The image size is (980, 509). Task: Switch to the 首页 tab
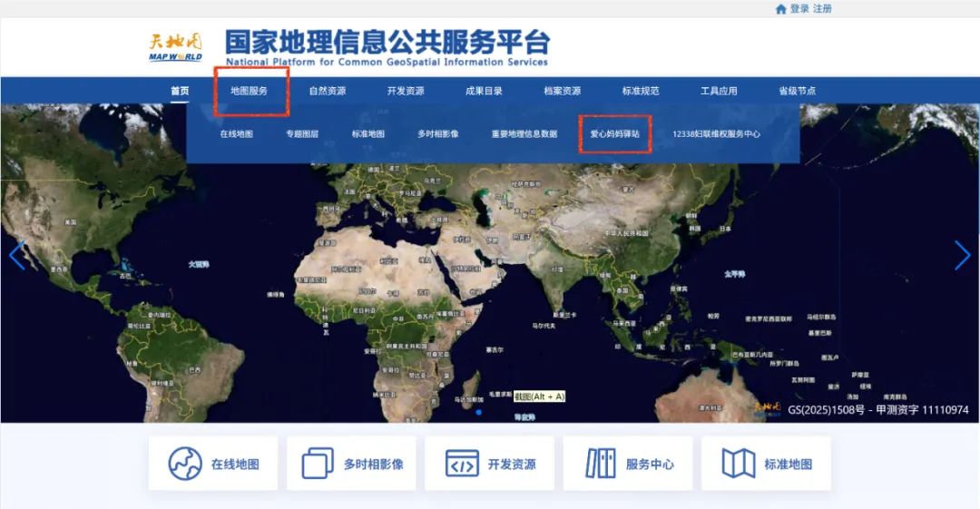coord(180,91)
